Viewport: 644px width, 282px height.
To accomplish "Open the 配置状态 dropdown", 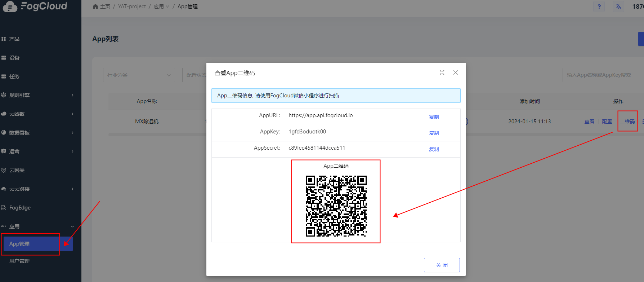I will pos(194,75).
